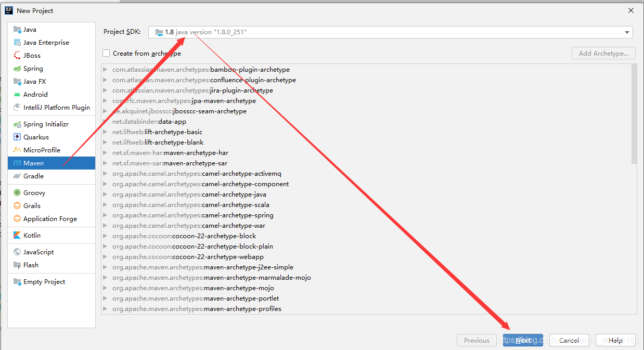Pick the IntelliJ Platform Plugin icon
The height and width of the screenshot is (350, 644).
coord(17,108)
